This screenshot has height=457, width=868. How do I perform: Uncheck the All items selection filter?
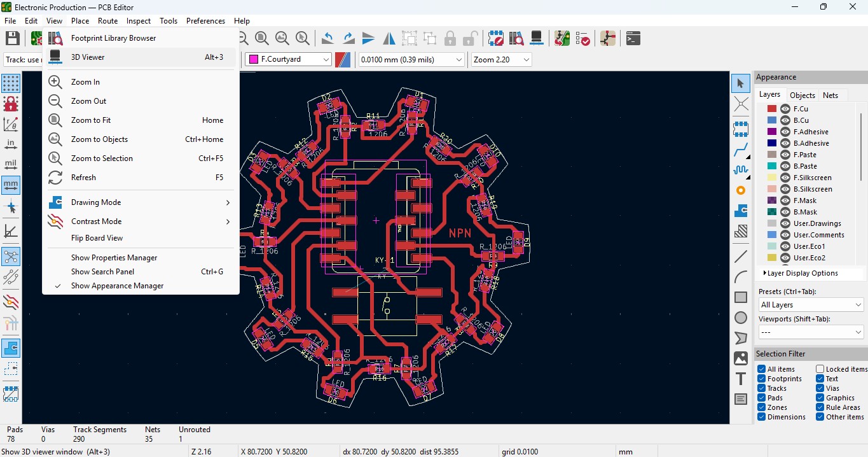[x=761, y=369]
